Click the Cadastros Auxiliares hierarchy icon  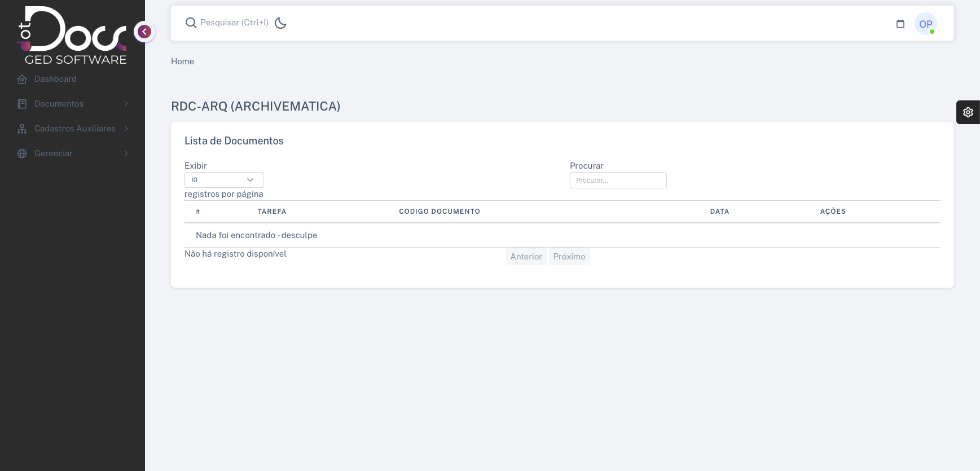tap(22, 129)
